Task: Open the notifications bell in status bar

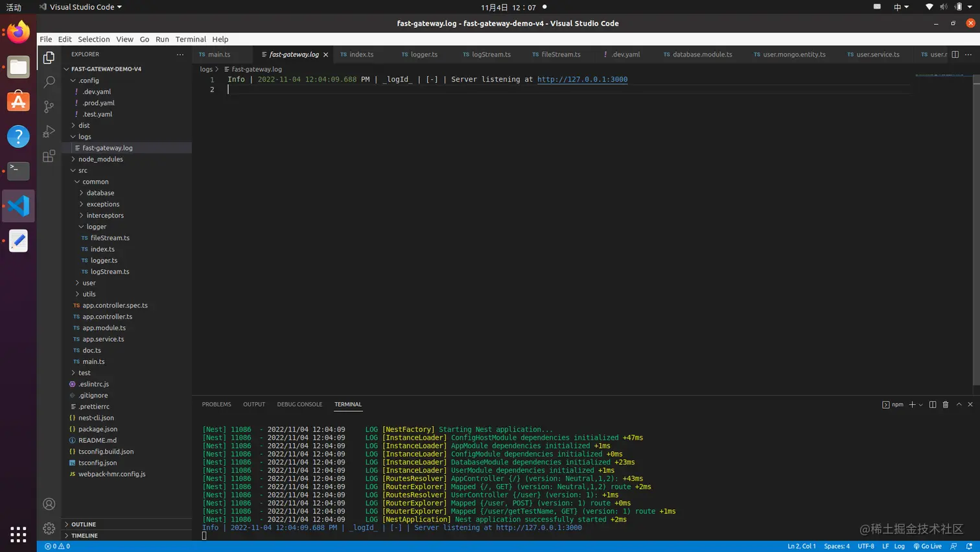Action: point(970,546)
